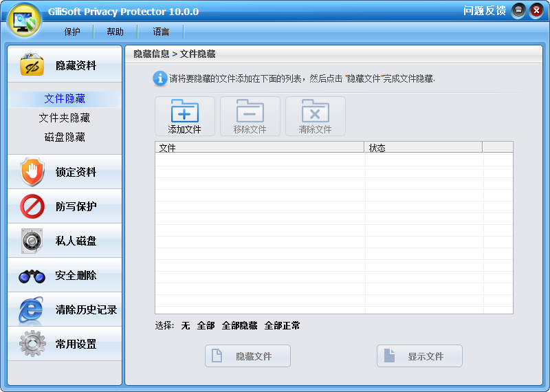550x392 pixels.
Task: Open the 语言 menu
Action: pos(161,32)
